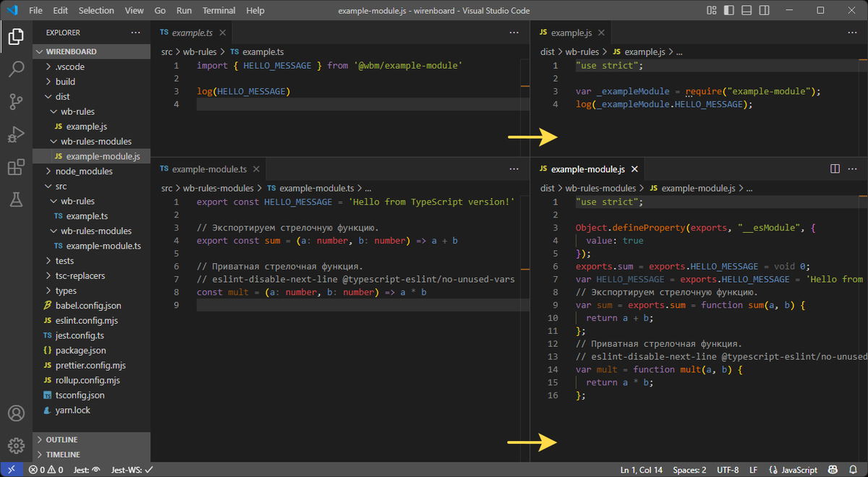This screenshot has height=477, width=868.
Task: Open the Extensions view
Action: (x=16, y=168)
